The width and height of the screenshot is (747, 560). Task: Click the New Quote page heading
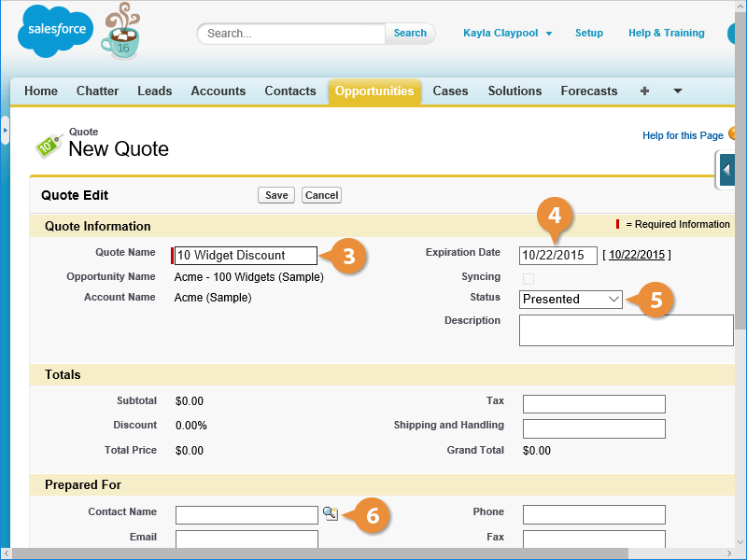point(119,149)
